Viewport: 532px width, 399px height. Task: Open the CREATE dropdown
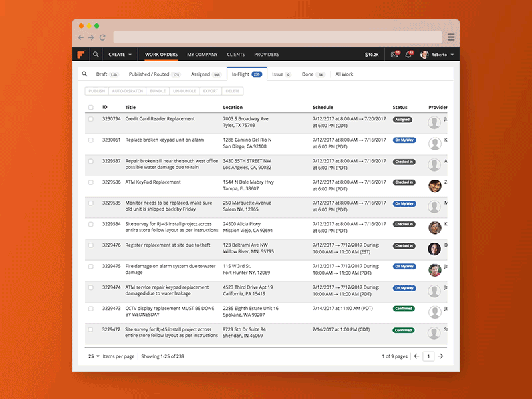point(119,54)
